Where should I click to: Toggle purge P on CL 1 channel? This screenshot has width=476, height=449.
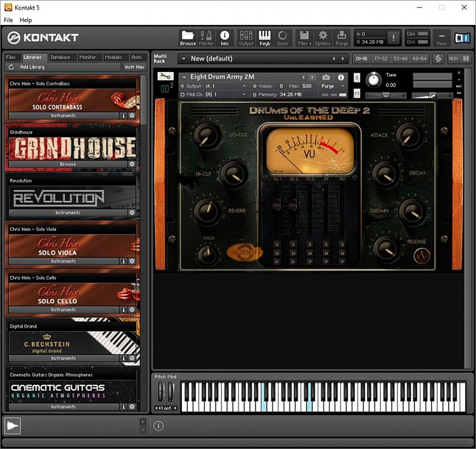[277, 262]
